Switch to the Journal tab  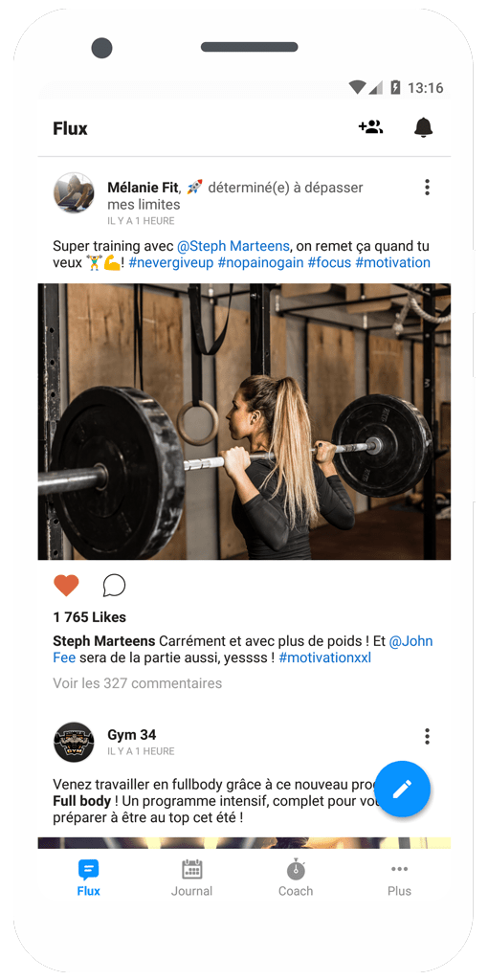[191, 879]
